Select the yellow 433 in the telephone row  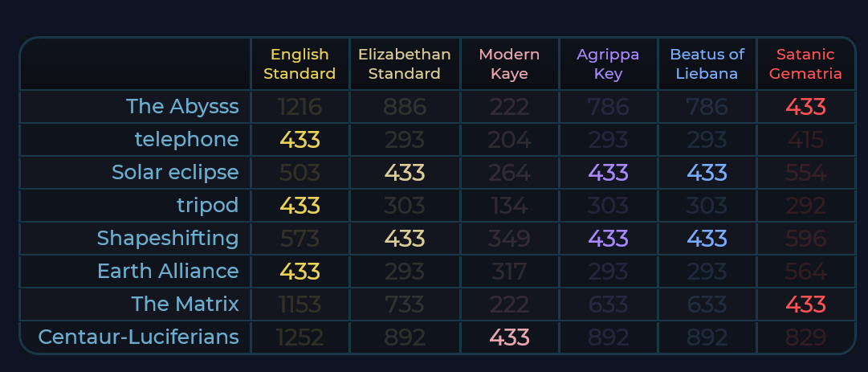click(300, 140)
